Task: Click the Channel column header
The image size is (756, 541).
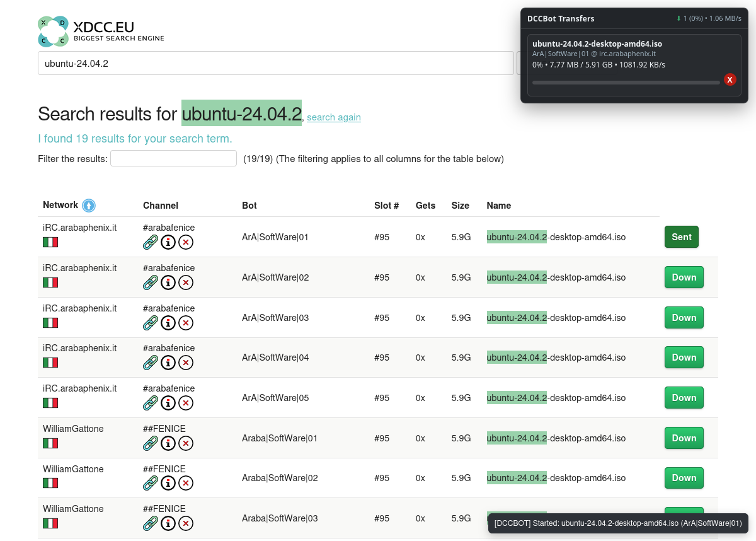Action: [x=161, y=206]
